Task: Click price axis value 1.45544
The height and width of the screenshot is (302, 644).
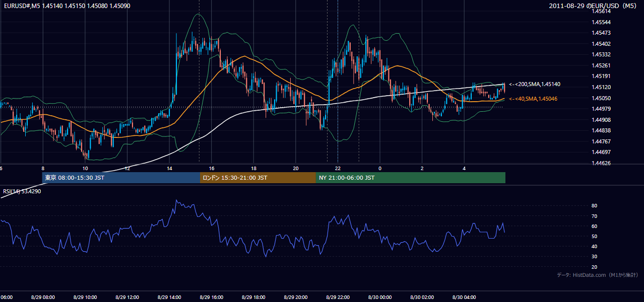Action: (602, 22)
